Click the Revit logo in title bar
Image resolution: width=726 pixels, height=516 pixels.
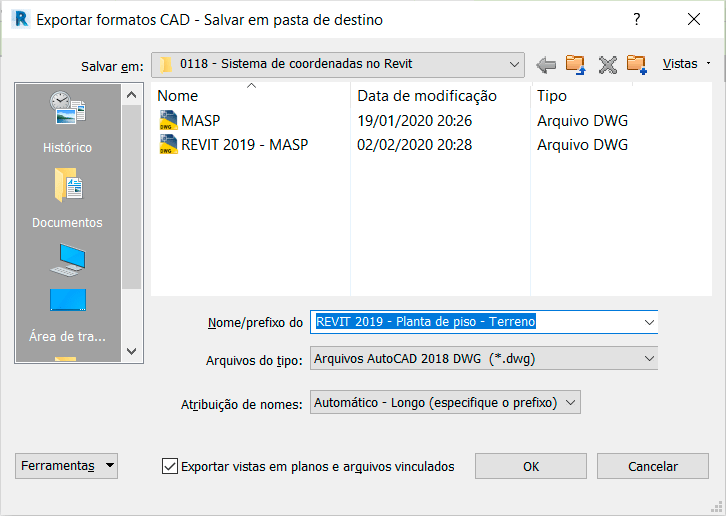point(21,19)
